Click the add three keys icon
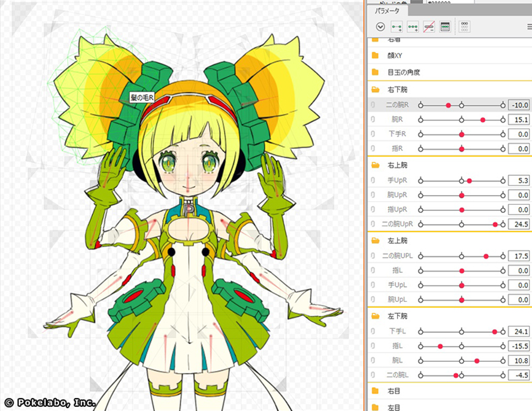Image resolution: width=532 pixels, height=411 pixels. (x=413, y=27)
